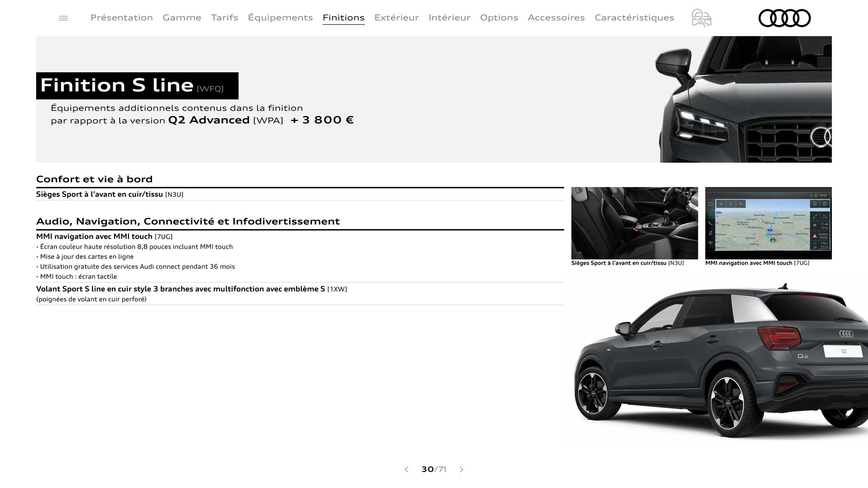Click the Audi connect 36 mois bullet
The height and width of the screenshot is (488, 868).
tap(136, 266)
